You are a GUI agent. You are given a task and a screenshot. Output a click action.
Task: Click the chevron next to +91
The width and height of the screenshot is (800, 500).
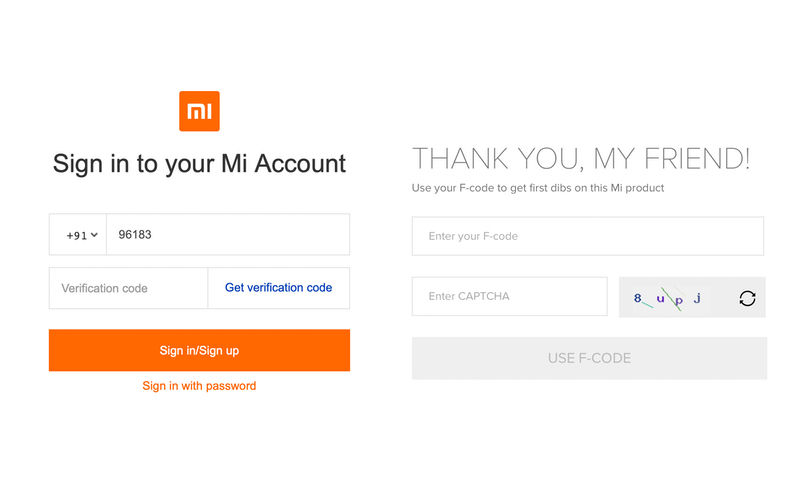click(x=94, y=235)
